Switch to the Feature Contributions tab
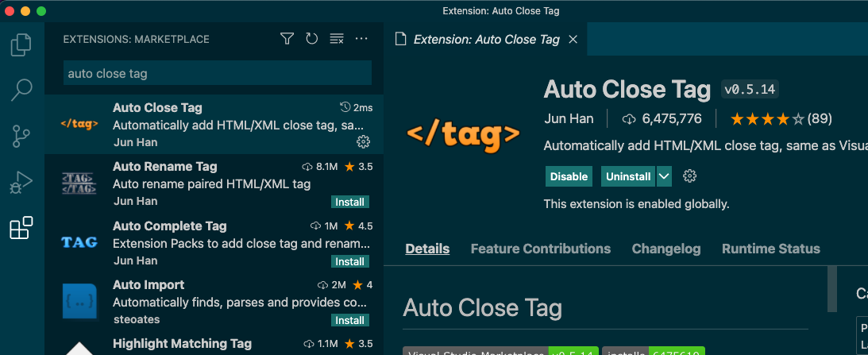 pyautogui.click(x=540, y=249)
